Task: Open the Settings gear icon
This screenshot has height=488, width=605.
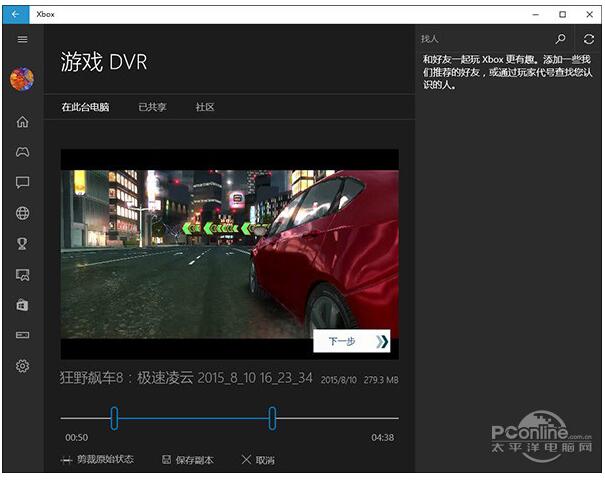Action: click(22, 366)
